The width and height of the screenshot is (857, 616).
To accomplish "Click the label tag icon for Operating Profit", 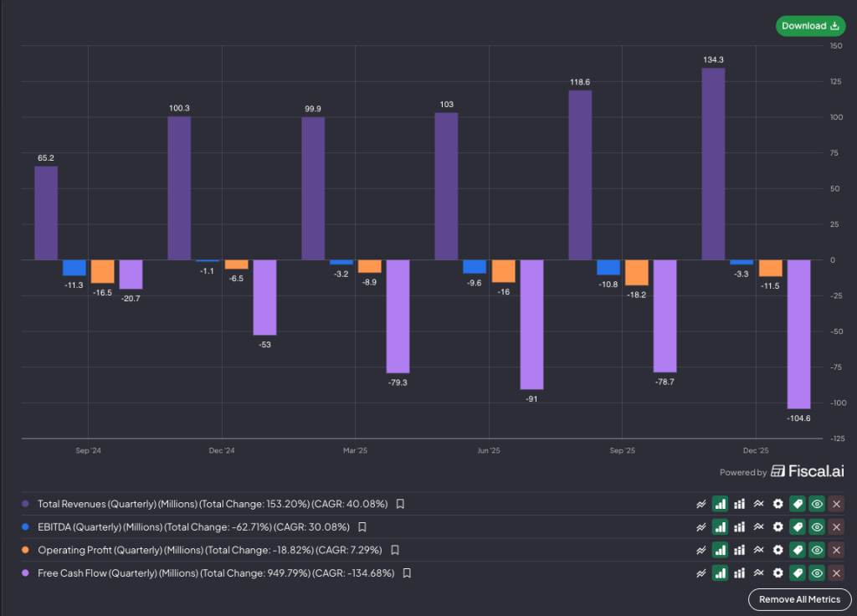I will [x=798, y=550].
